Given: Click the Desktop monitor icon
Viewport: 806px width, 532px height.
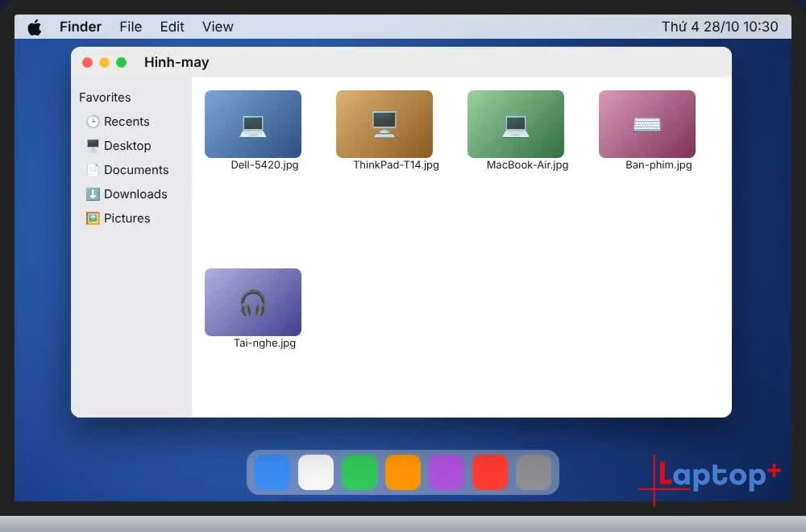Looking at the screenshot, I should click(93, 145).
